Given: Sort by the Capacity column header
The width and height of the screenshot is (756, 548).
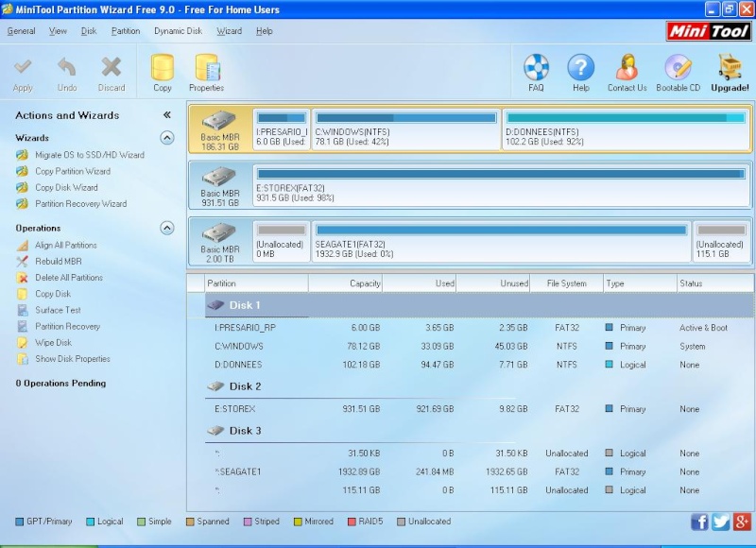Looking at the screenshot, I should [346, 283].
